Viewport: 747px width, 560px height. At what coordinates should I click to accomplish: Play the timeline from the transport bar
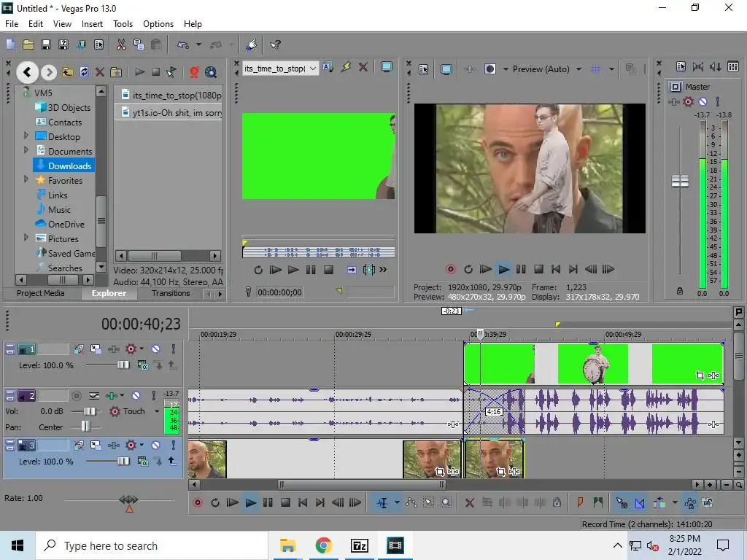coord(250,502)
